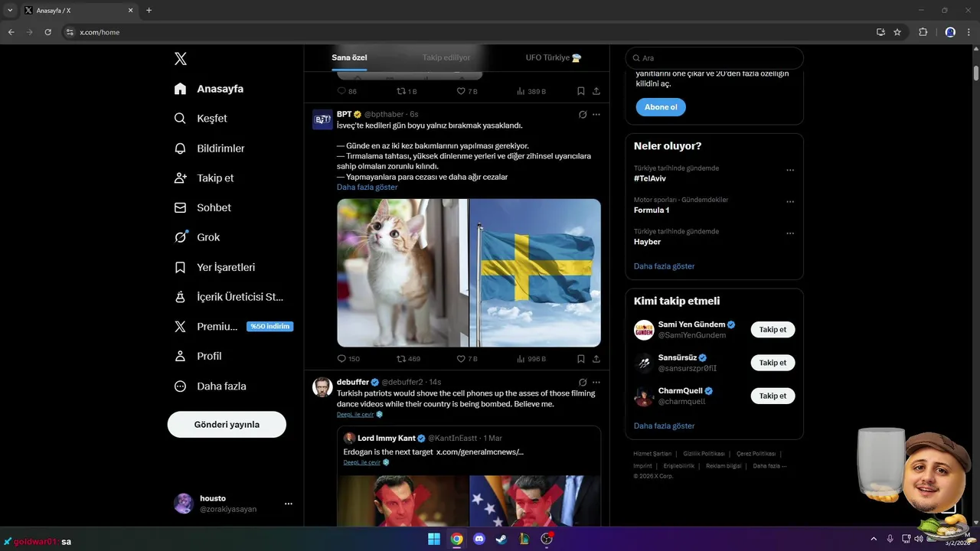The width and height of the screenshot is (980, 551).
Task: Open Swedish flag image in BPT post
Action: coord(535,273)
